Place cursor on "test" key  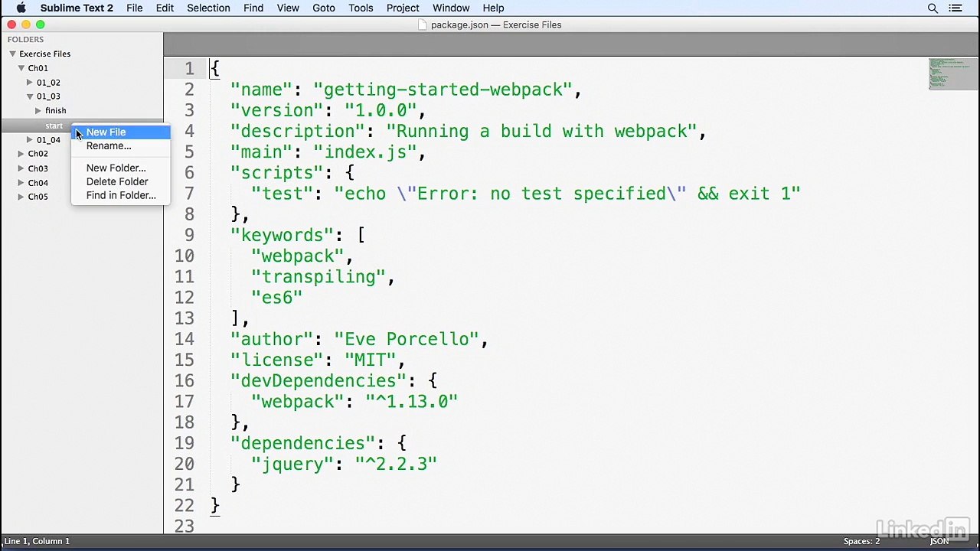tap(283, 194)
